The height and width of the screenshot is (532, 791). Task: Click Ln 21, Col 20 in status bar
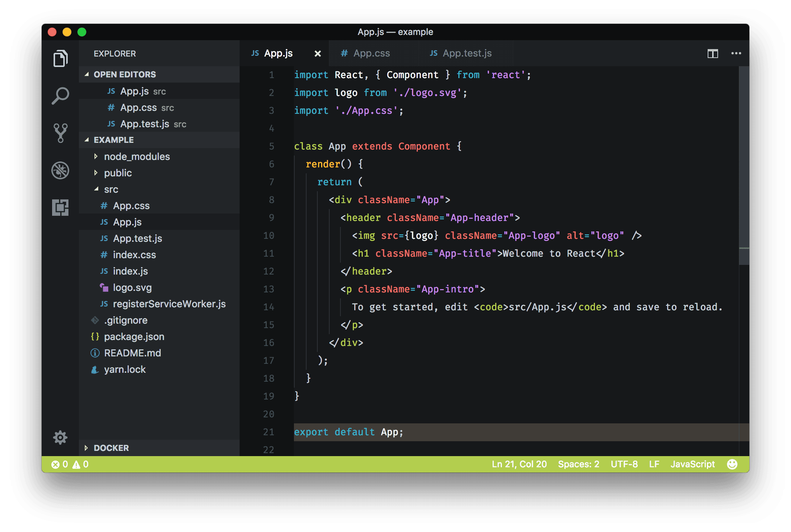point(519,464)
